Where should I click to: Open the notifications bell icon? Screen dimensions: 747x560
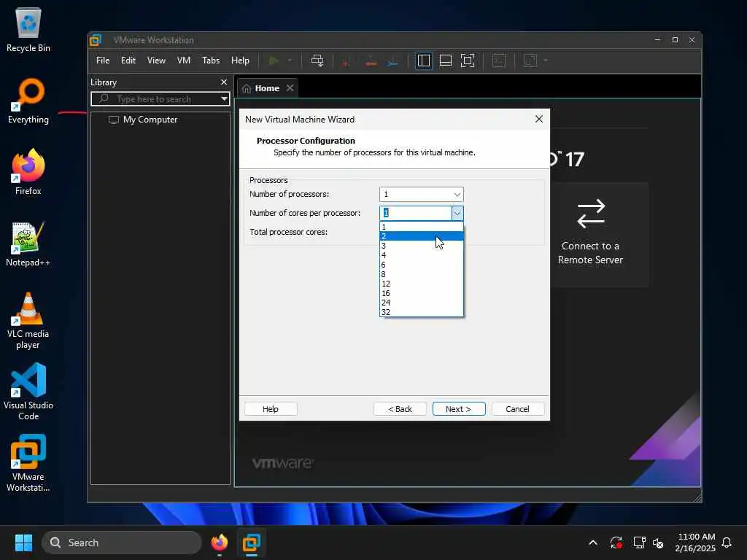point(727,542)
